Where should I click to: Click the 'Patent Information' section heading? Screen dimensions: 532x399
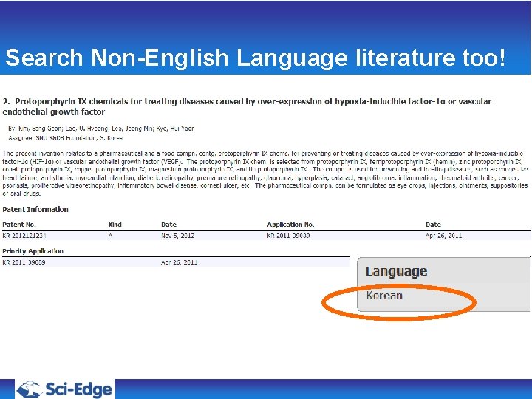[x=35, y=209]
